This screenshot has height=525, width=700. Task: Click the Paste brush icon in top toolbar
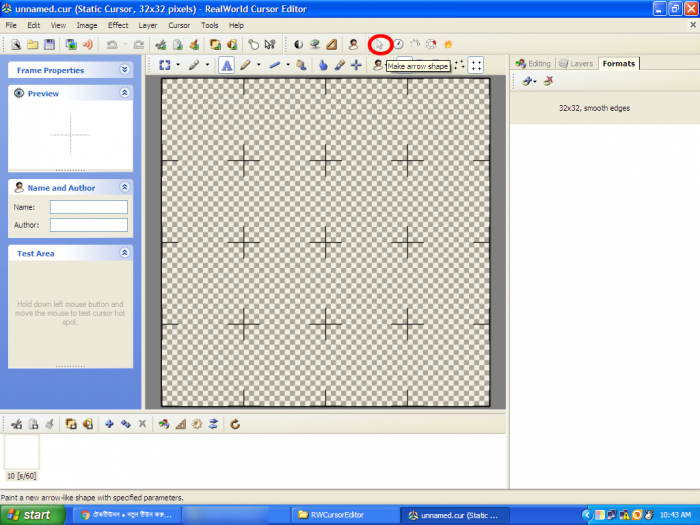pyautogui.click(x=194, y=45)
